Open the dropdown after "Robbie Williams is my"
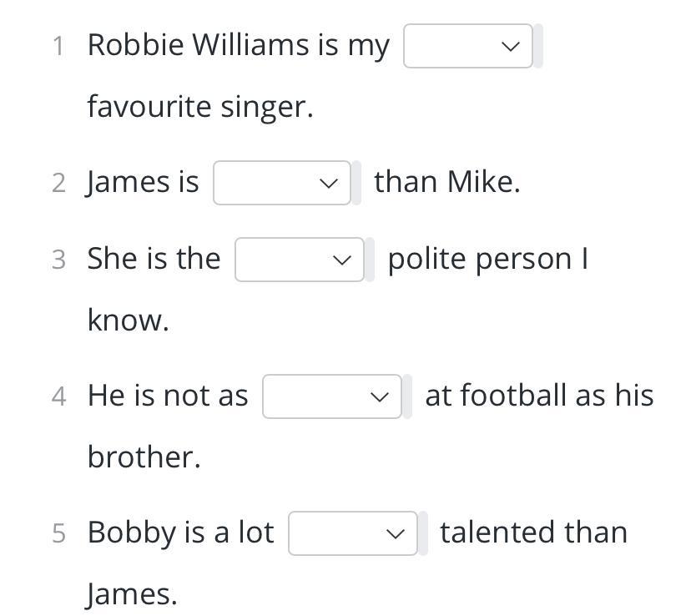This screenshot has width=691, height=616. tap(467, 46)
